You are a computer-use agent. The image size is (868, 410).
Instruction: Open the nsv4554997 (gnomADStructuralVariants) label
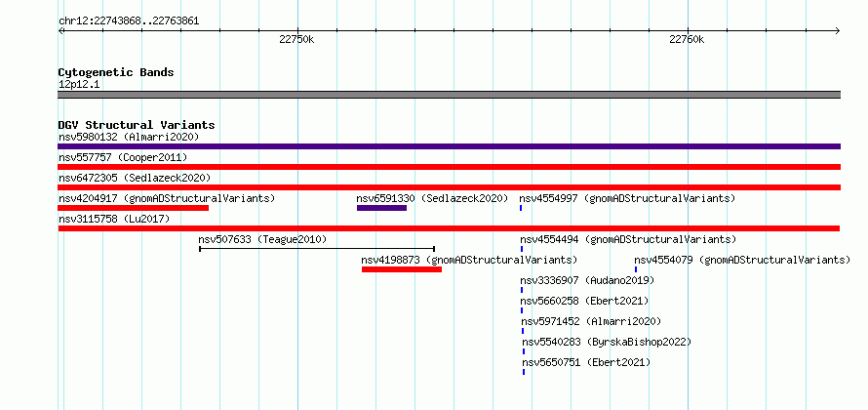coord(627,198)
